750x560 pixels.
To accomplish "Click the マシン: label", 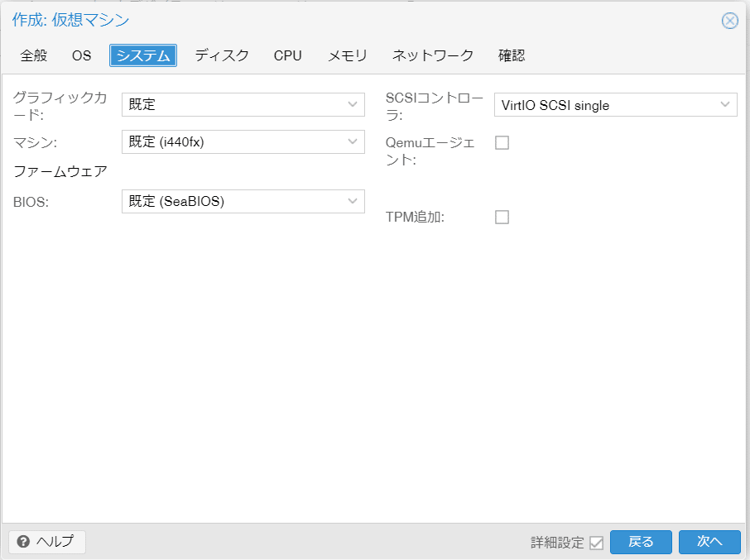I will [36, 142].
